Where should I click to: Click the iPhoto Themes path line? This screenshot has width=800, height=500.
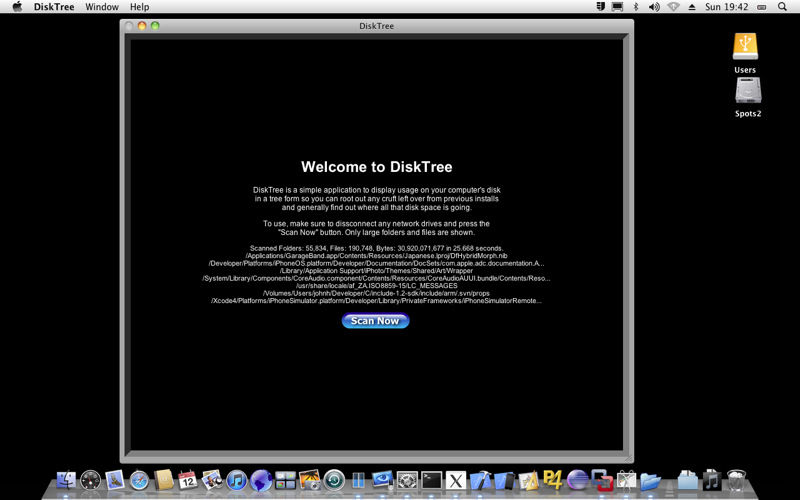tap(377, 271)
